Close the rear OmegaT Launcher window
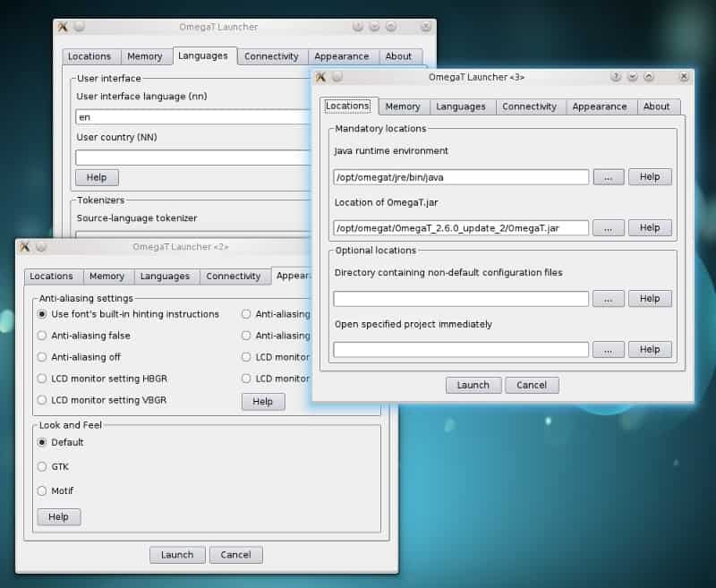The image size is (716, 588). point(426,27)
